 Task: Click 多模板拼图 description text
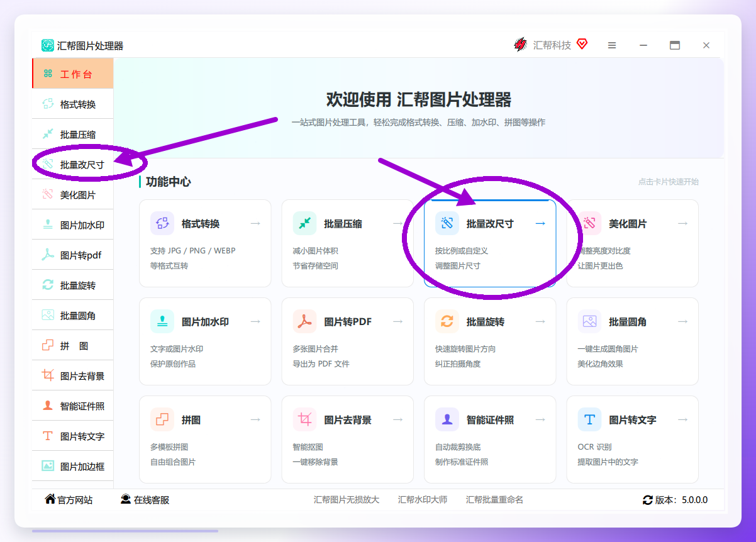click(x=169, y=446)
